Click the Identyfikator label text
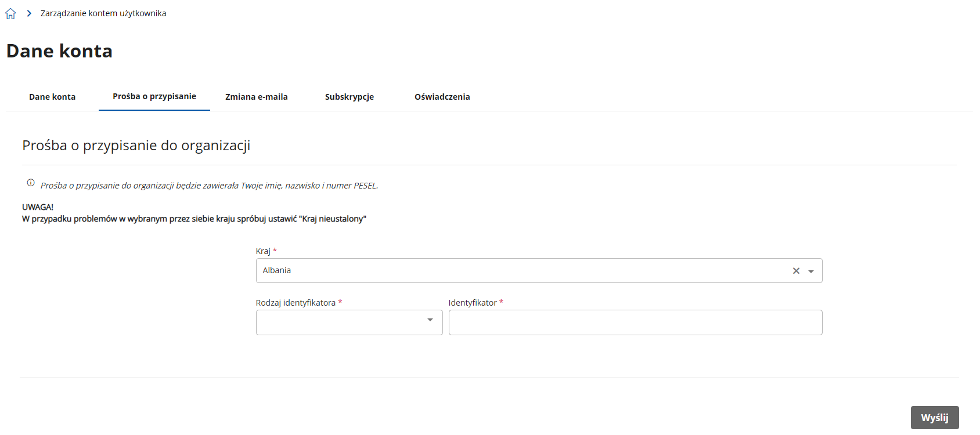Screen dimensions: 980x435 coord(473,303)
